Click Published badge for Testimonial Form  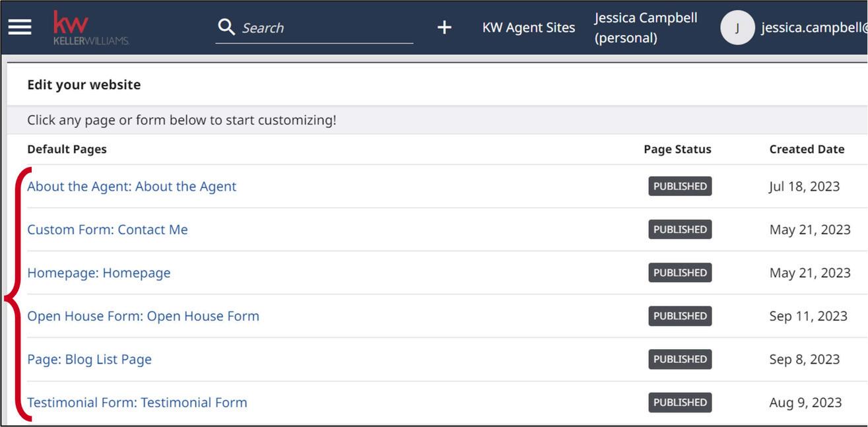tap(680, 403)
